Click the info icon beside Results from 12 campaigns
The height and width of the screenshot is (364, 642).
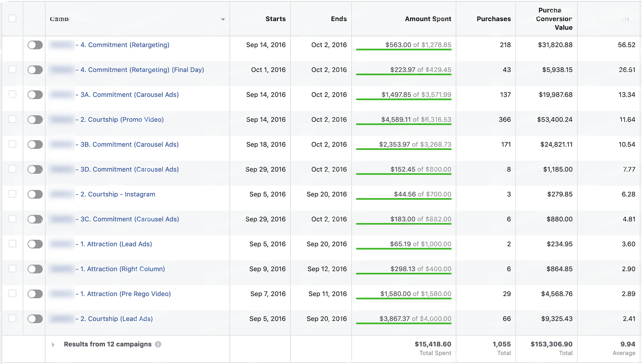[x=158, y=344]
